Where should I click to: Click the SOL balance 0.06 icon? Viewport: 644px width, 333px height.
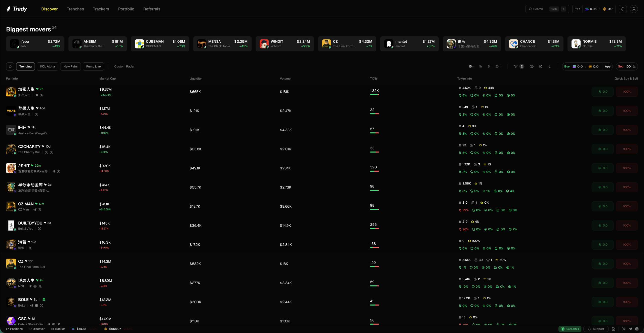click(x=587, y=9)
